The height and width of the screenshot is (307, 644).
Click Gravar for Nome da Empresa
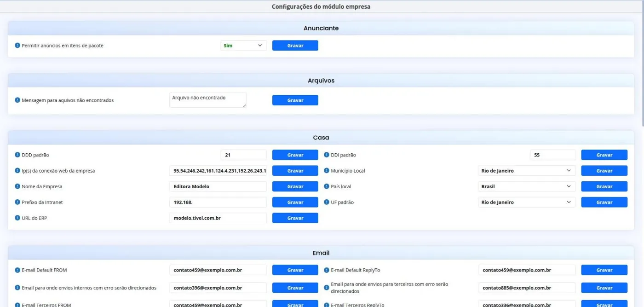click(x=295, y=186)
